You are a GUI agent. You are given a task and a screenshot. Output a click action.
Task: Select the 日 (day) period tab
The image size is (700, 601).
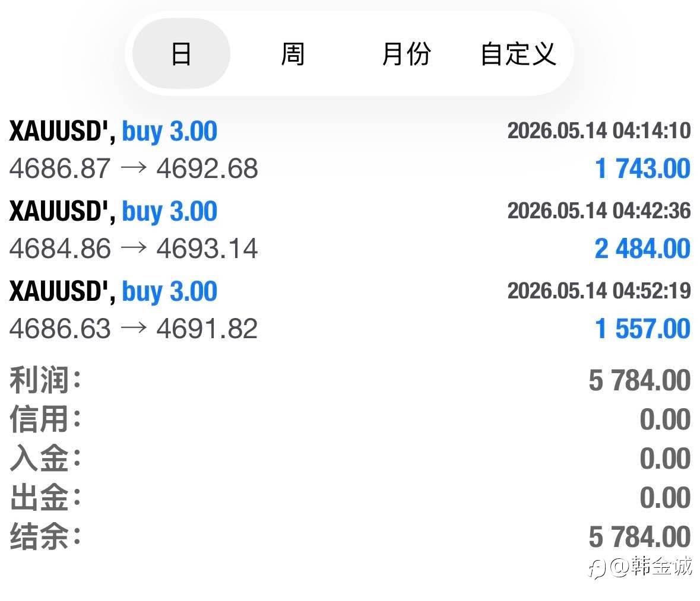tap(181, 53)
